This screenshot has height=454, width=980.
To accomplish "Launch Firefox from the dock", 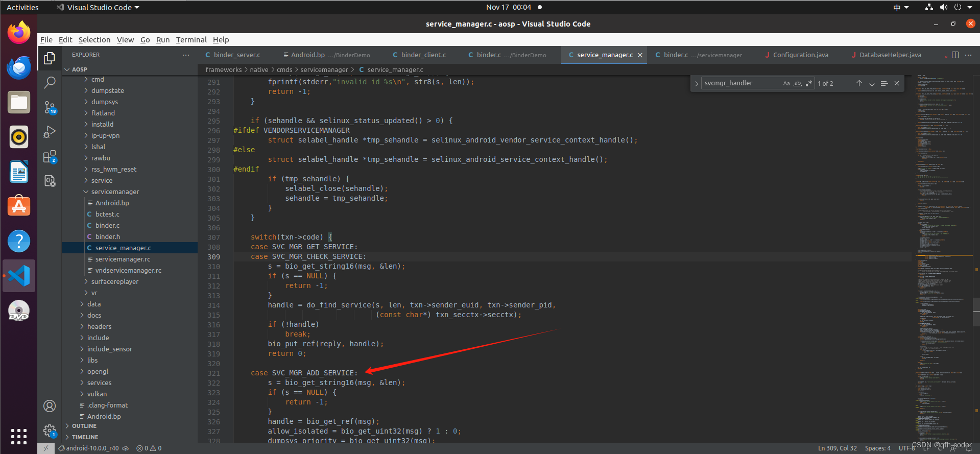I will [x=19, y=33].
